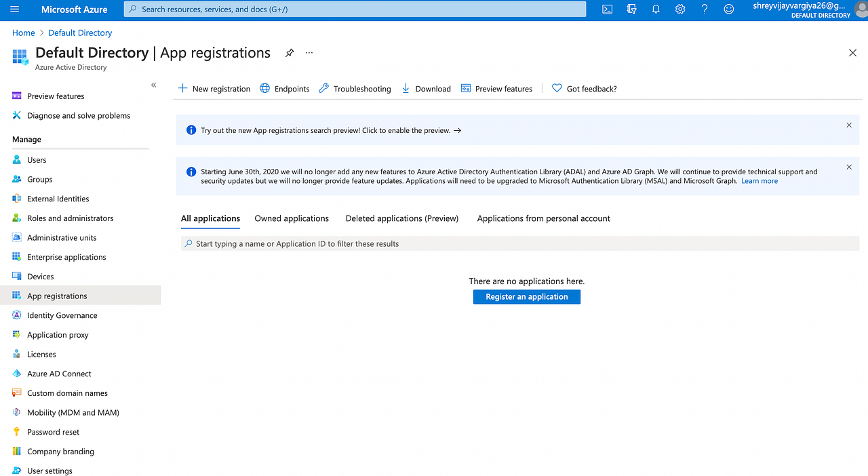
Task: Switch to the Owned applications tab
Action: click(292, 218)
